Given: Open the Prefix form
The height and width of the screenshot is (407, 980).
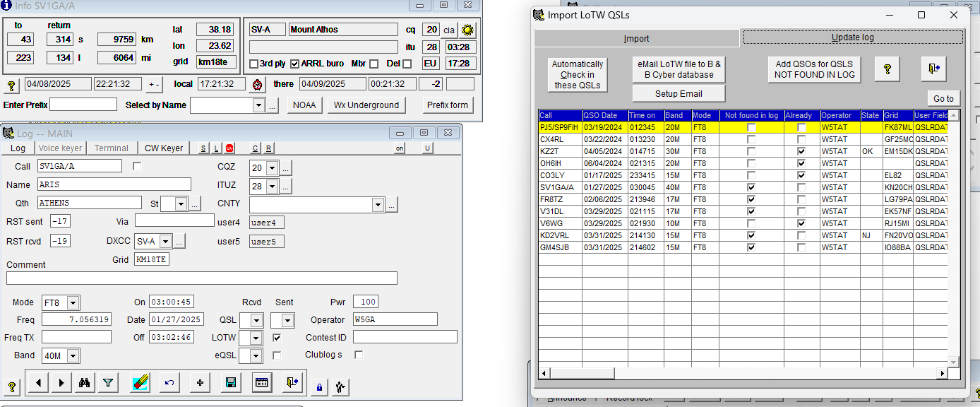Looking at the screenshot, I should 448,105.
